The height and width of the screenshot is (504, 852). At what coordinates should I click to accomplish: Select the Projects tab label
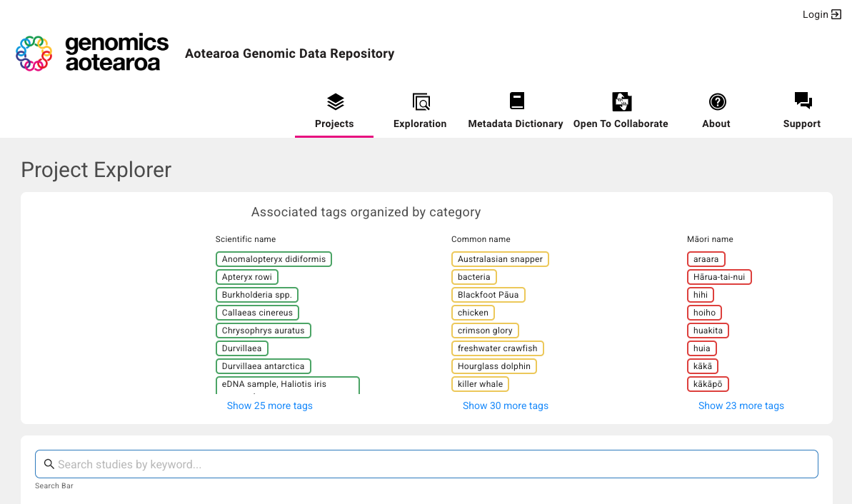tap(334, 124)
